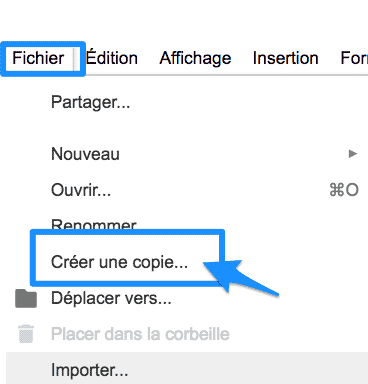The height and width of the screenshot is (384, 368).
Task: Open the partially visible Format menu
Action: (x=354, y=58)
